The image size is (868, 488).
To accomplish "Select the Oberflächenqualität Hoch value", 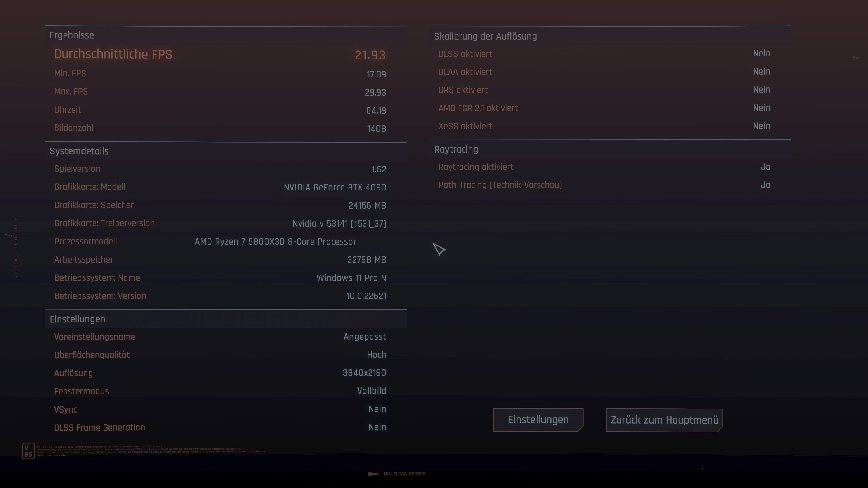I will click(376, 355).
